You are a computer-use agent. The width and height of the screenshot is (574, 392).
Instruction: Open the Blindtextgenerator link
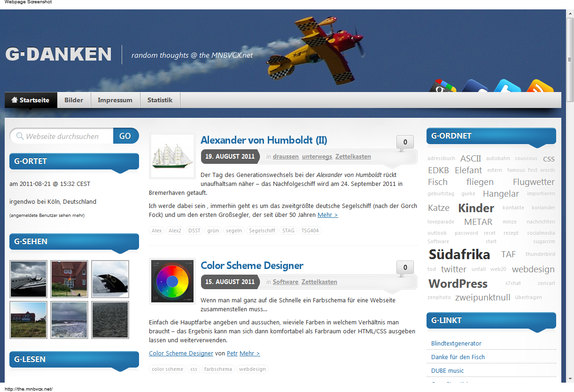[456, 343]
